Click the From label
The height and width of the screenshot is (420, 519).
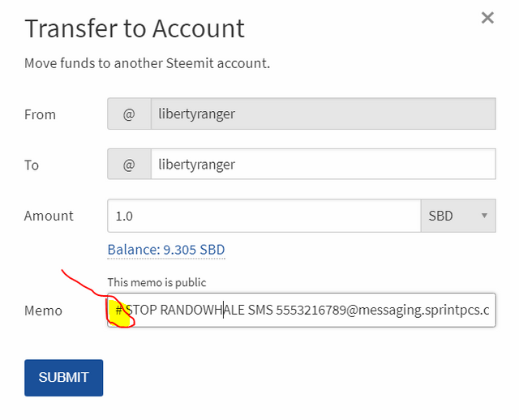tap(41, 114)
